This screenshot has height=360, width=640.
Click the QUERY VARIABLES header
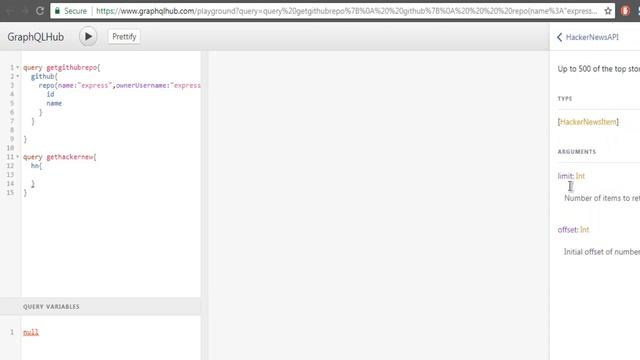point(51,307)
